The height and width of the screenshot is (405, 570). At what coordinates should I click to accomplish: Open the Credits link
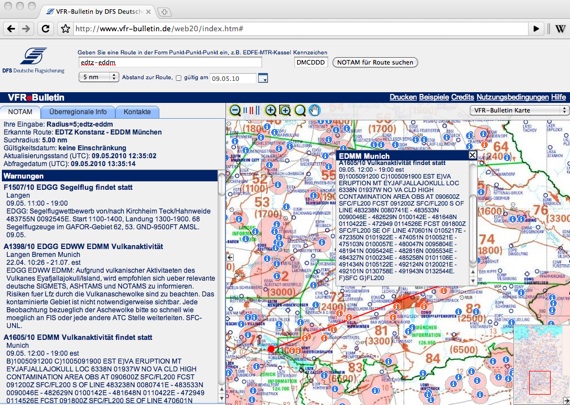(x=462, y=97)
